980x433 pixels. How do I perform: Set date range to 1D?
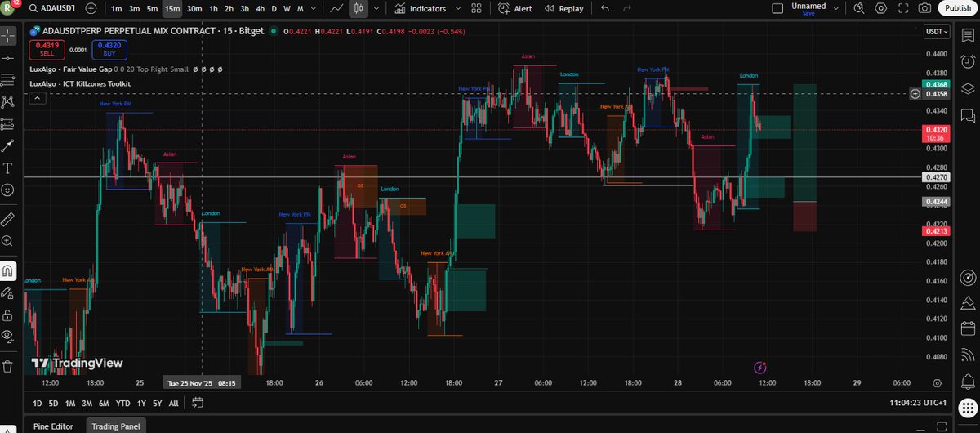pyautogui.click(x=38, y=403)
